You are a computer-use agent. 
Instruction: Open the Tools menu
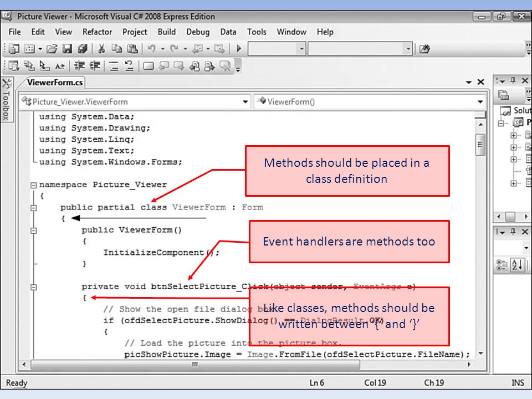coord(257,32)
